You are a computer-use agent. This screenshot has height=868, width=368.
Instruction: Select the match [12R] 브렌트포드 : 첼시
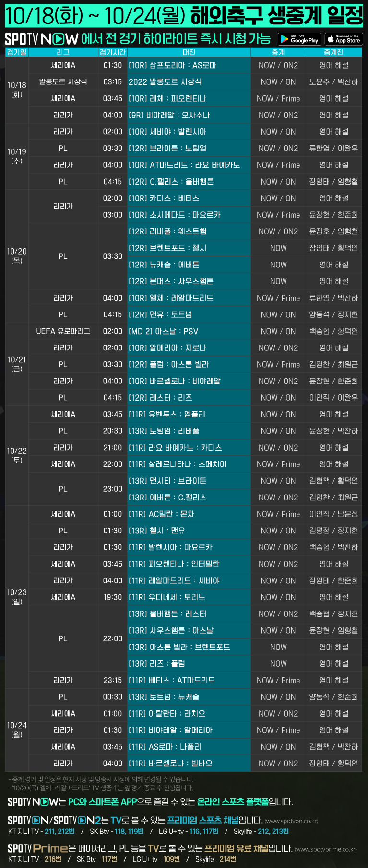189,248
